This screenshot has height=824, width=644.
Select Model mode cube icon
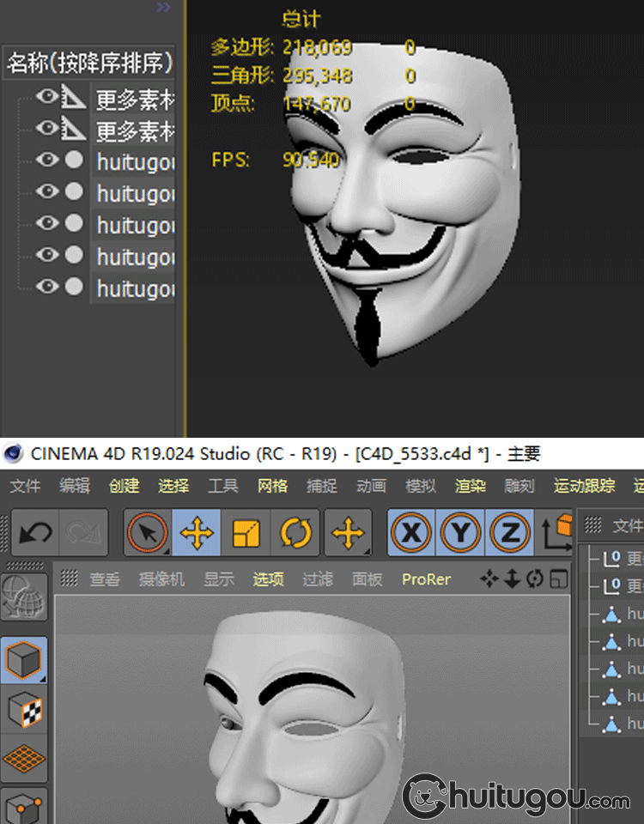24,659
